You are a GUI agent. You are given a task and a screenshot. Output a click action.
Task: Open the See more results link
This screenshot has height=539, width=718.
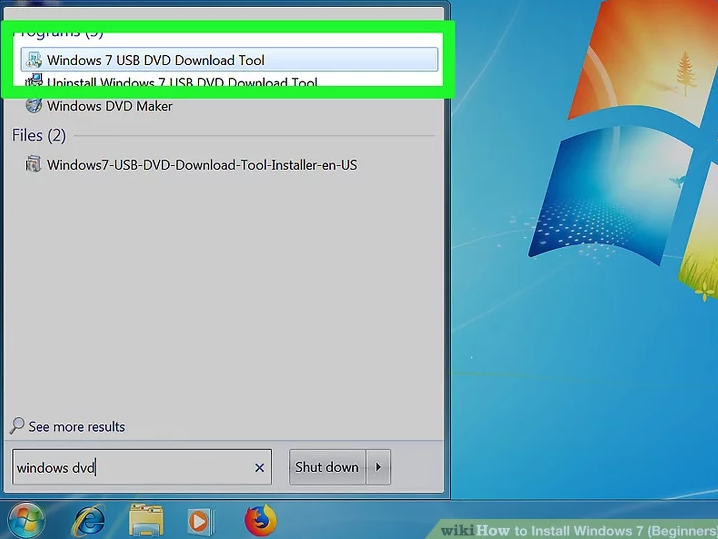[77, 427]
